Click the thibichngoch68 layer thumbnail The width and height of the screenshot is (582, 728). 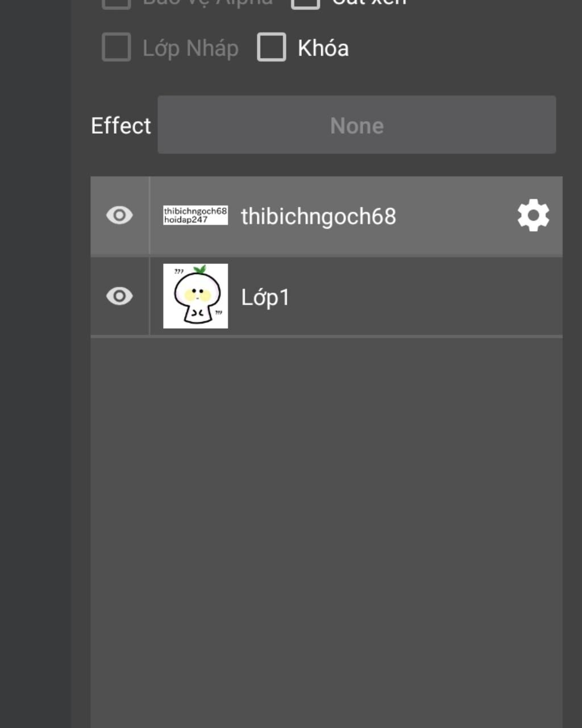pyautogui.click(x=196, y=216)
